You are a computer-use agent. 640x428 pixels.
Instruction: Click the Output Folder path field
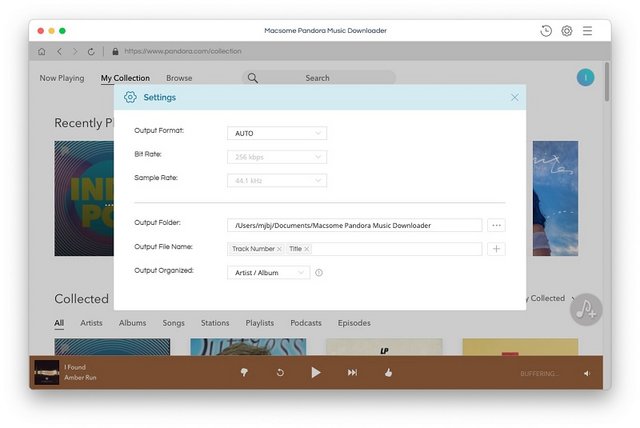click(x=354, y=225)
